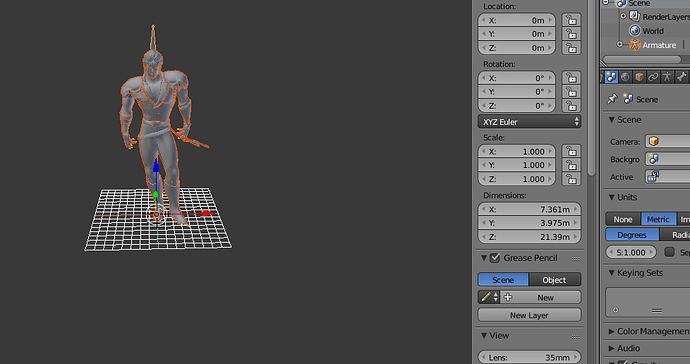The width and height of the screenshot is (690, 364).
Task: Collapse the Keying Sets panel
Action: pyautogui.click(x=611, y=273)
